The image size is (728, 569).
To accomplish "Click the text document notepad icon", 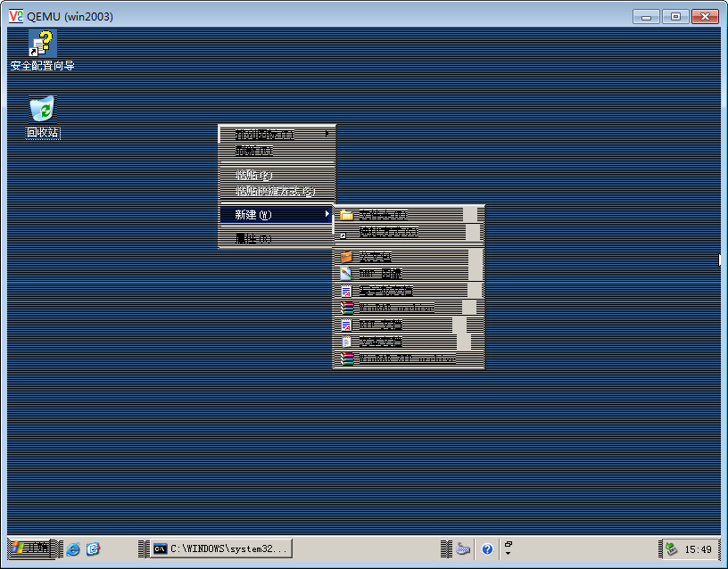I will (x=346, y=342).
